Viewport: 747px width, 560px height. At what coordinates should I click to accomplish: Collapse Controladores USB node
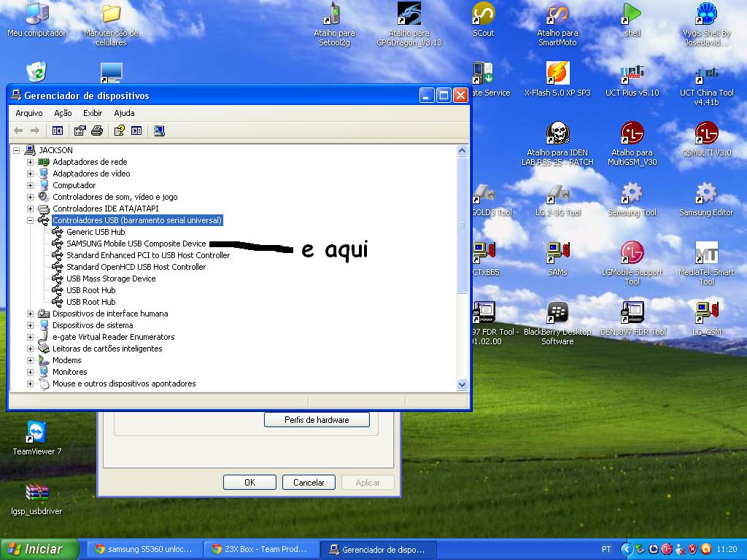tap(30, 220)
